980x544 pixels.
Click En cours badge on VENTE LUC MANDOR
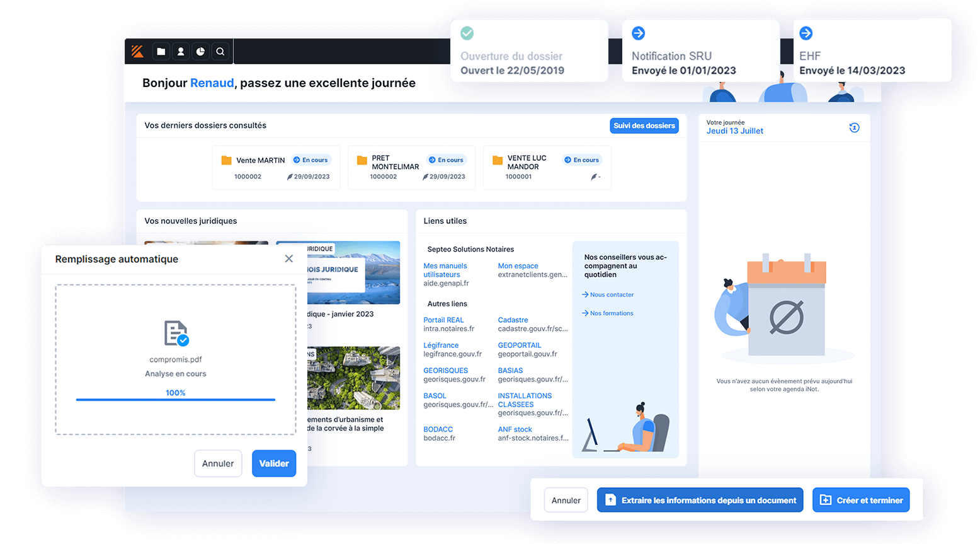click(x=581, y=160)
